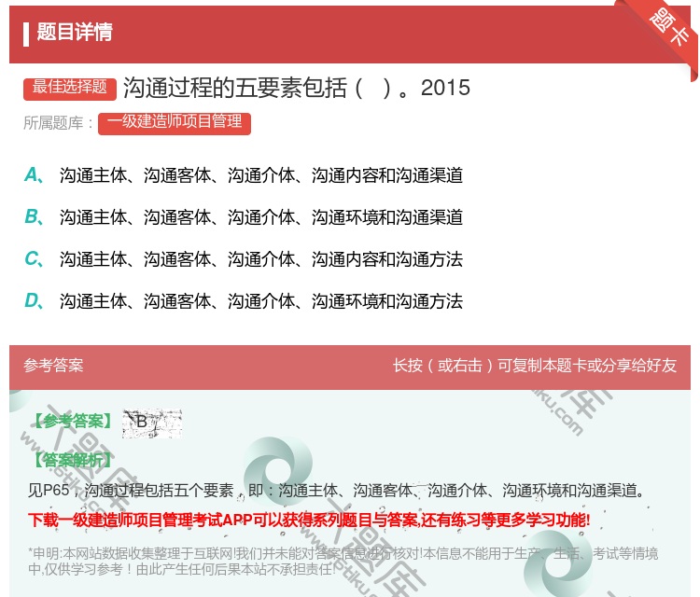Click option B text ending 沟通环境和沟通渠道
Image resolution: width=700 pixels, height=597 pixels.
(x=261, y=217)
